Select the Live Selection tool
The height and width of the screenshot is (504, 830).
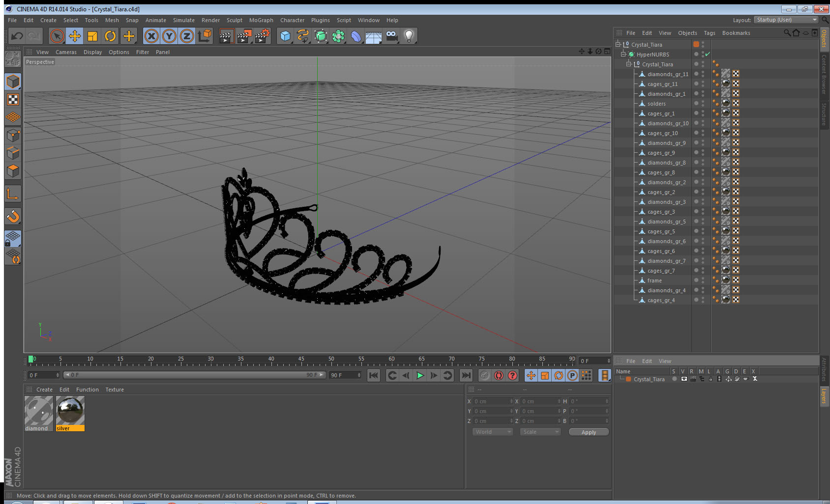click(57, 36)
